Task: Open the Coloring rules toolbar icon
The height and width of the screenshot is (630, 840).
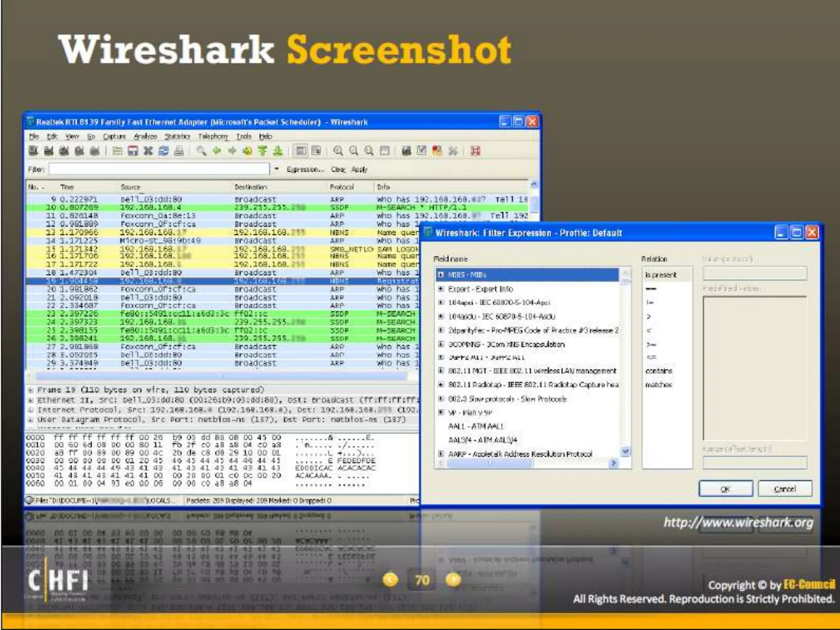Action: click(437, 151)
